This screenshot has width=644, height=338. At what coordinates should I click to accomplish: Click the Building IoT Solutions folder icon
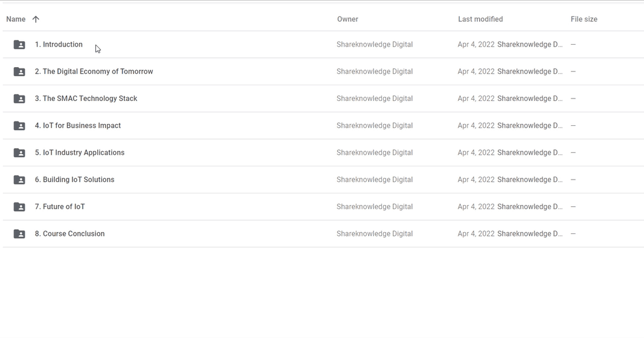19,180
